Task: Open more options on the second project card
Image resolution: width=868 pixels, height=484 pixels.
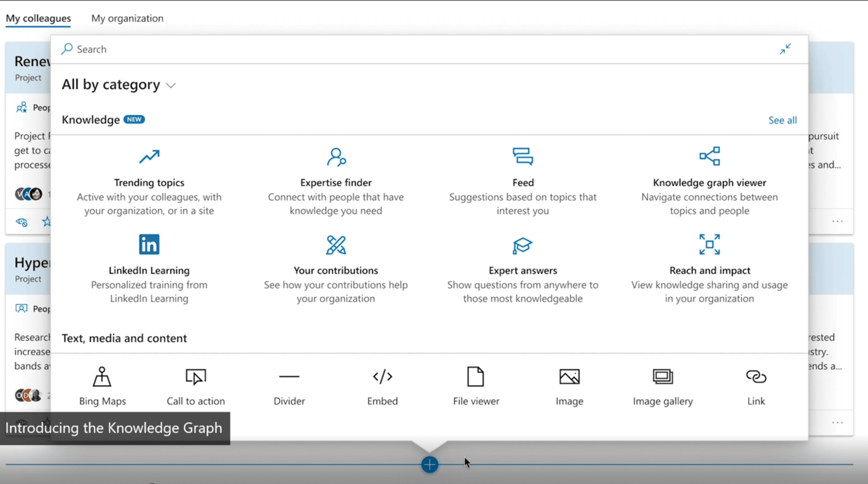Action: [x=837, y=422]
